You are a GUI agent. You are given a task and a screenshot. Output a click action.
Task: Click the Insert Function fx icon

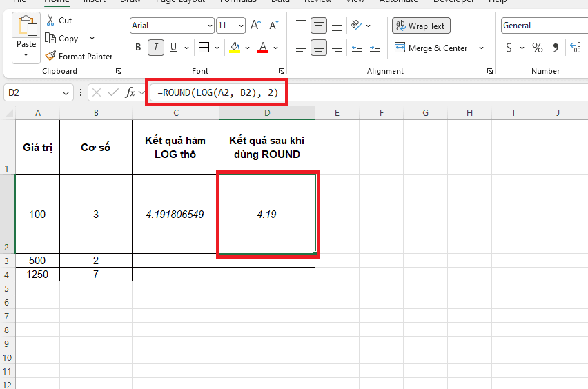[x=130, y=92]
